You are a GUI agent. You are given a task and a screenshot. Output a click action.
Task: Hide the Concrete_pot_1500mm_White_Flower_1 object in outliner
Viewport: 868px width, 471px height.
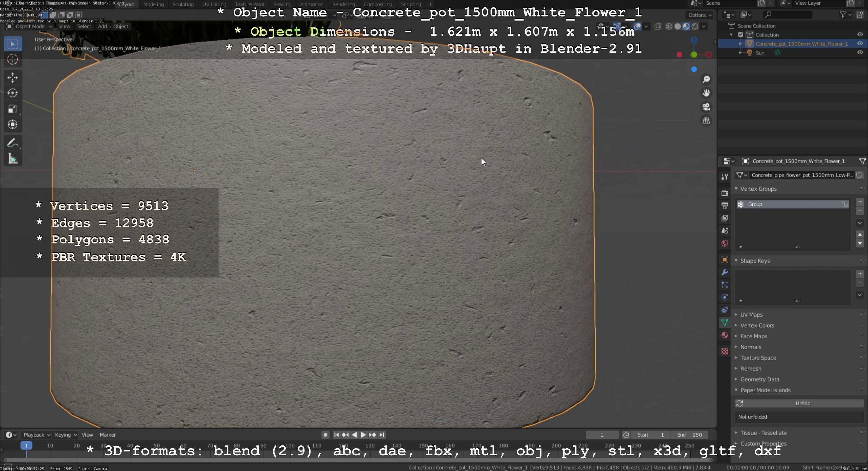tap(859, 44)
